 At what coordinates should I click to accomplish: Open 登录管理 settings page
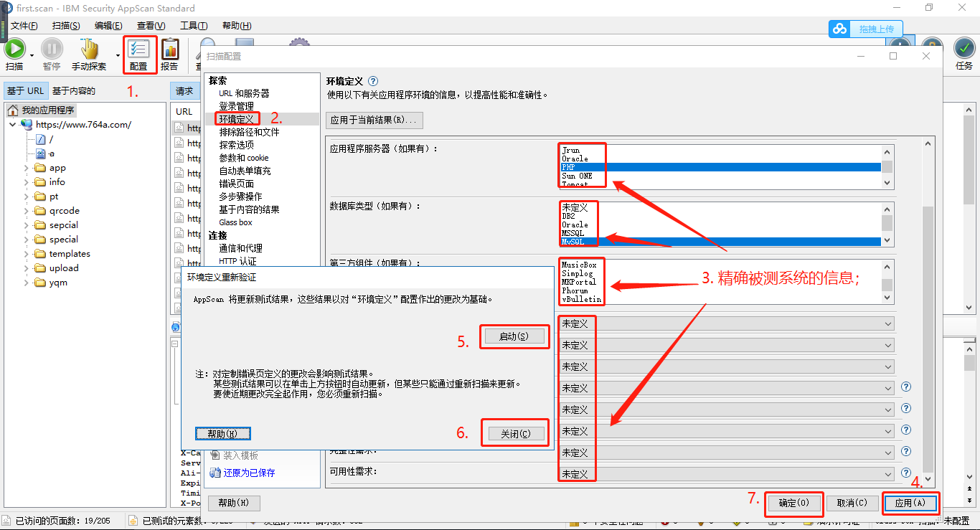(236, 106)
